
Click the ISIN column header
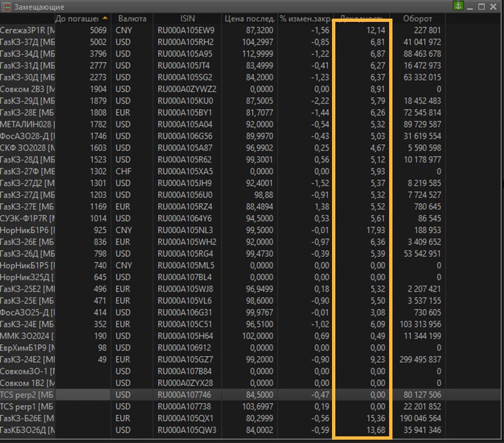tap(187, 19)
